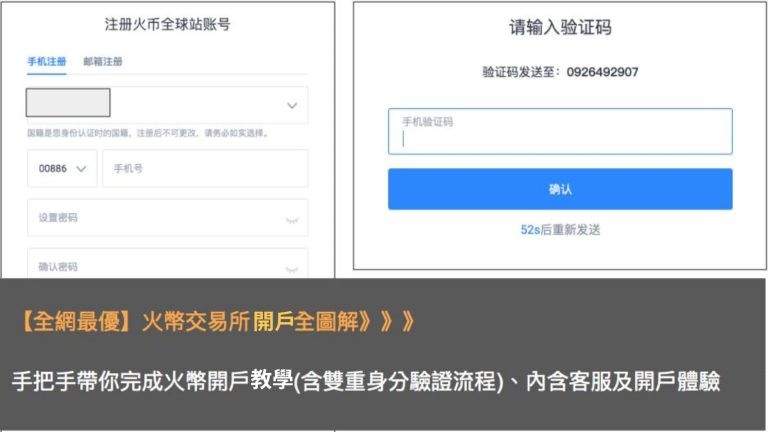The width and height of the screenshot is (768, 432).
Task: Select the phone number 0926492907 text
Action: (x=602, y=72)
